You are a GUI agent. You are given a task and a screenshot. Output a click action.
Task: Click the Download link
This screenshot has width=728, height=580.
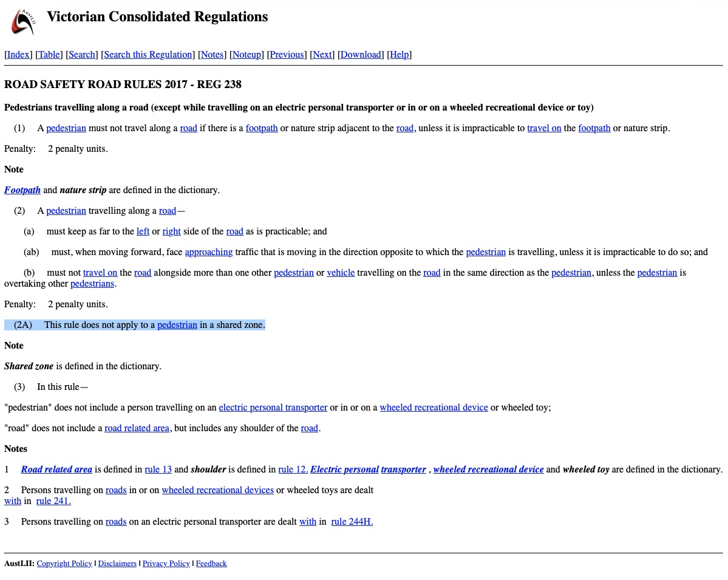(361, 55)
